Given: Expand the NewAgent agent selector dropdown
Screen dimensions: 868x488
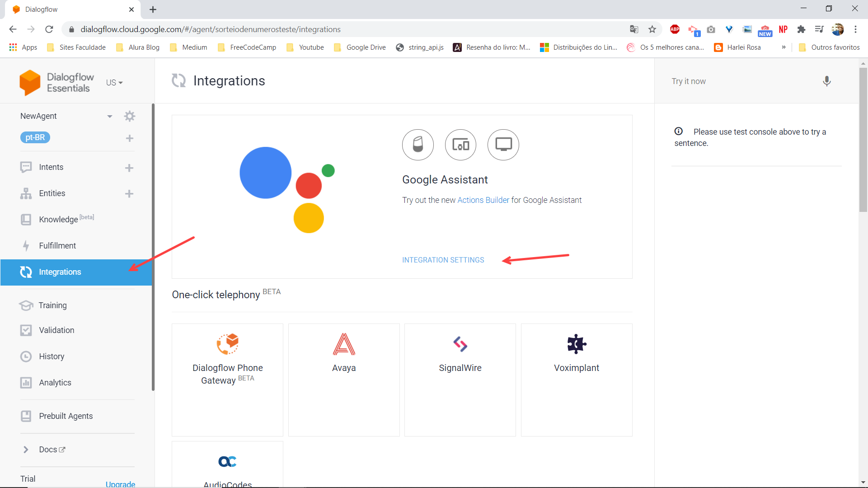Looking at the screenshot, I should pyautogui.click(x=109, y=117).
